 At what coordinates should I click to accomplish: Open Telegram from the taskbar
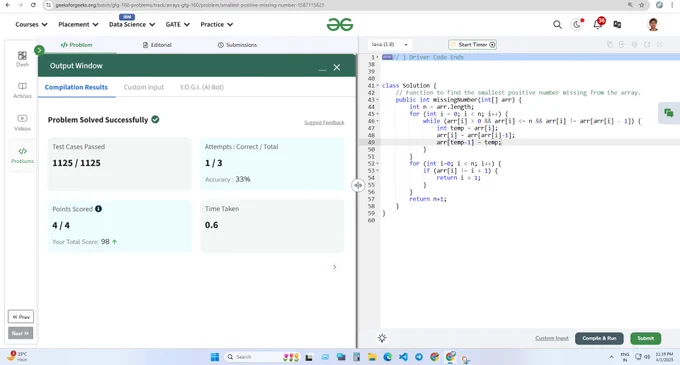point(419,357)
